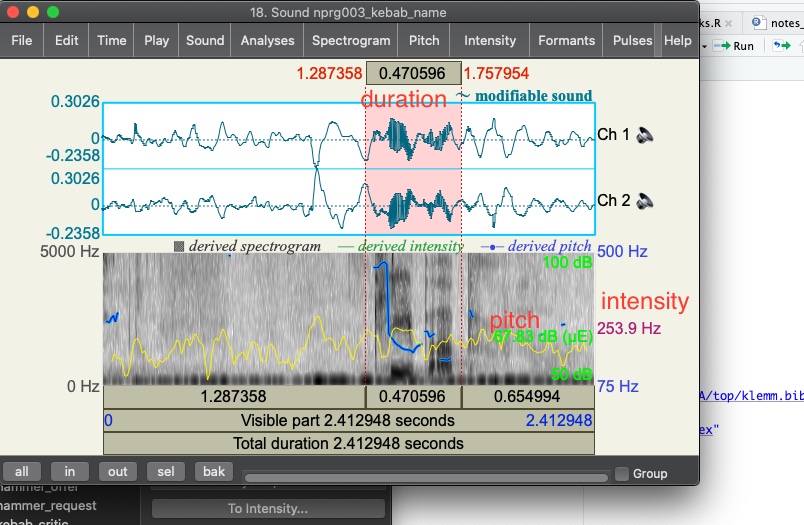Open the Intensity menu

490,41
